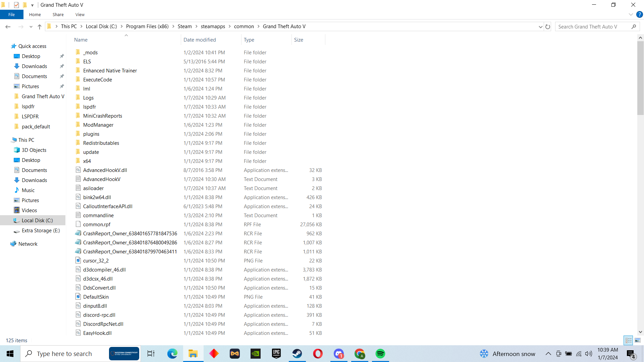
Task: Expand the ribbon with the chevron
Action: point(631,14)
